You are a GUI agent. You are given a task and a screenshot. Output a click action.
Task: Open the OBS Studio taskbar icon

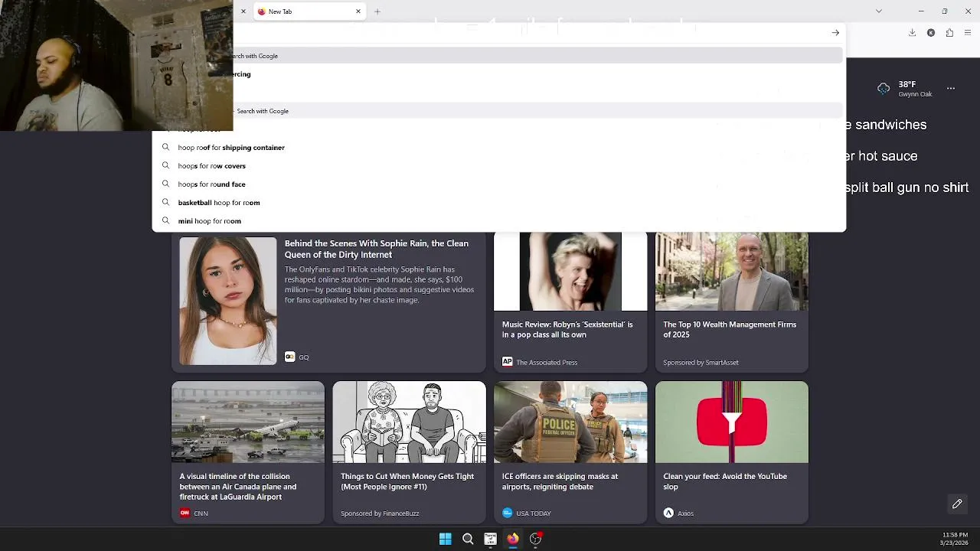tap(535, 539)
